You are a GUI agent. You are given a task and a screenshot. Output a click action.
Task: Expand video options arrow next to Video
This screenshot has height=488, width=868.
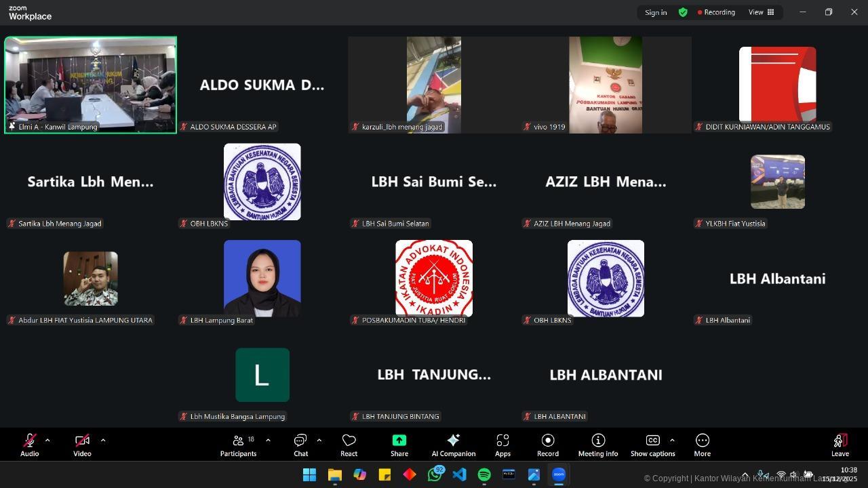(x=103, y=441)
